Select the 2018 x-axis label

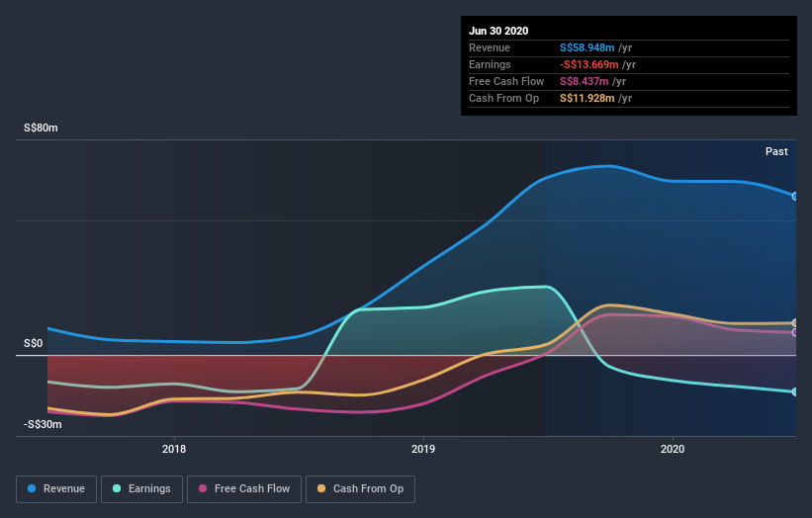(x=174, y=449)
